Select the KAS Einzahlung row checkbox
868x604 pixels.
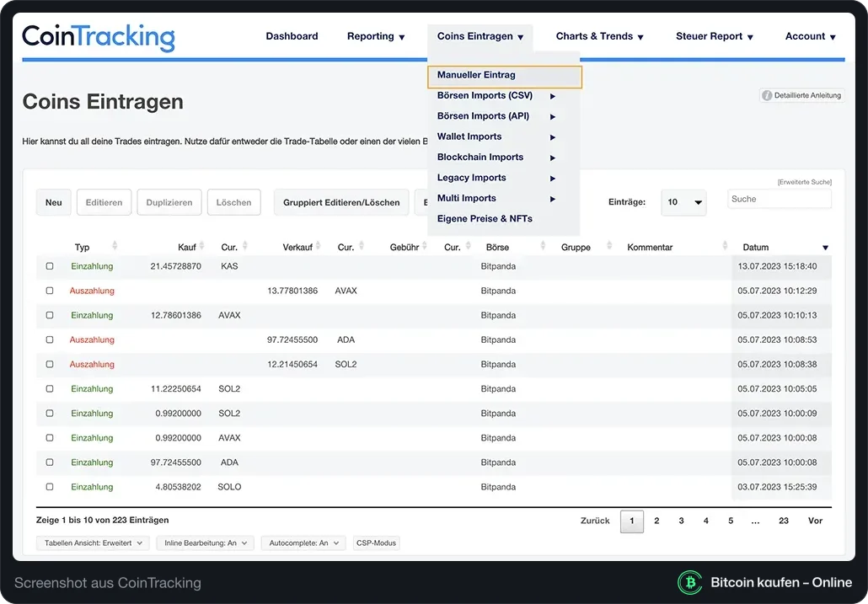[50, 266]
